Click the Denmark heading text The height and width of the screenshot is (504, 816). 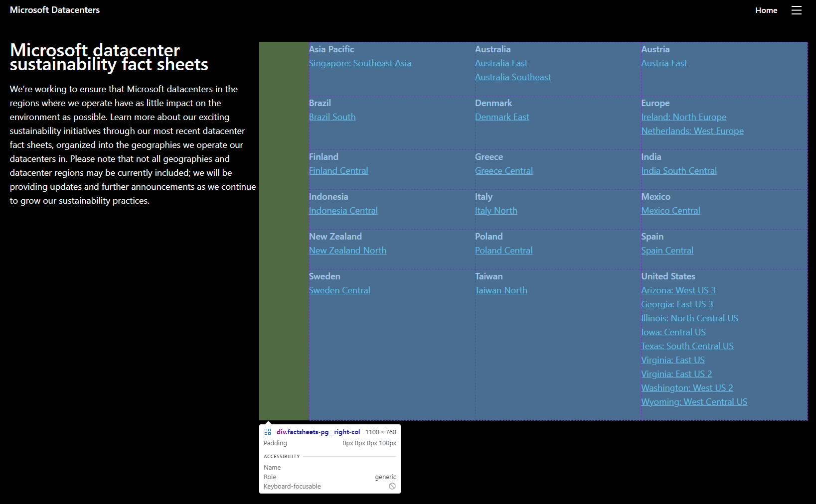click(493, 103)
